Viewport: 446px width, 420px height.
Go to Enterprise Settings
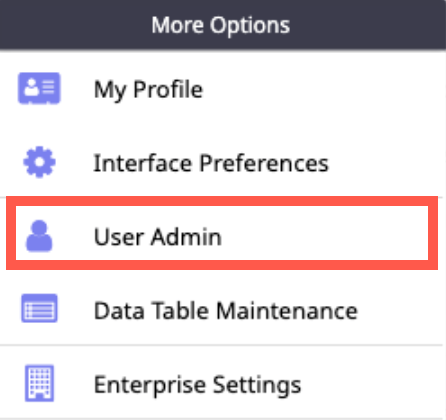(x=222, y=384)
